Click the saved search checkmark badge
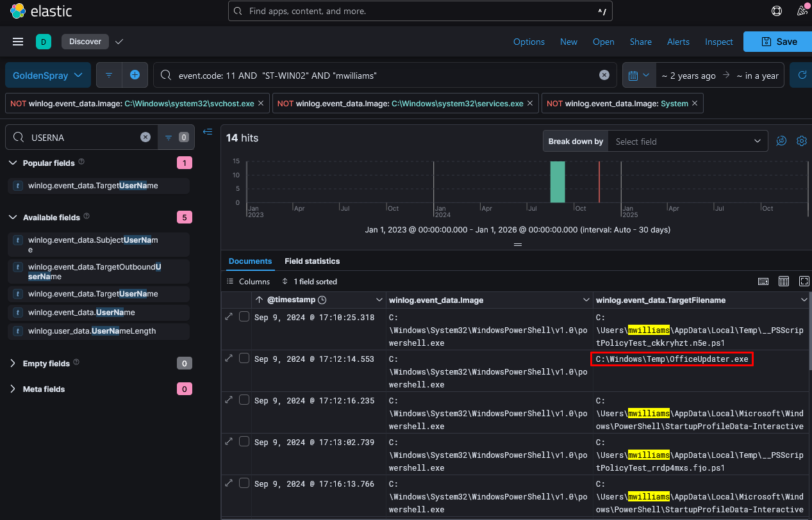Viewport: 812px width, 520px height. coord(119,42)
